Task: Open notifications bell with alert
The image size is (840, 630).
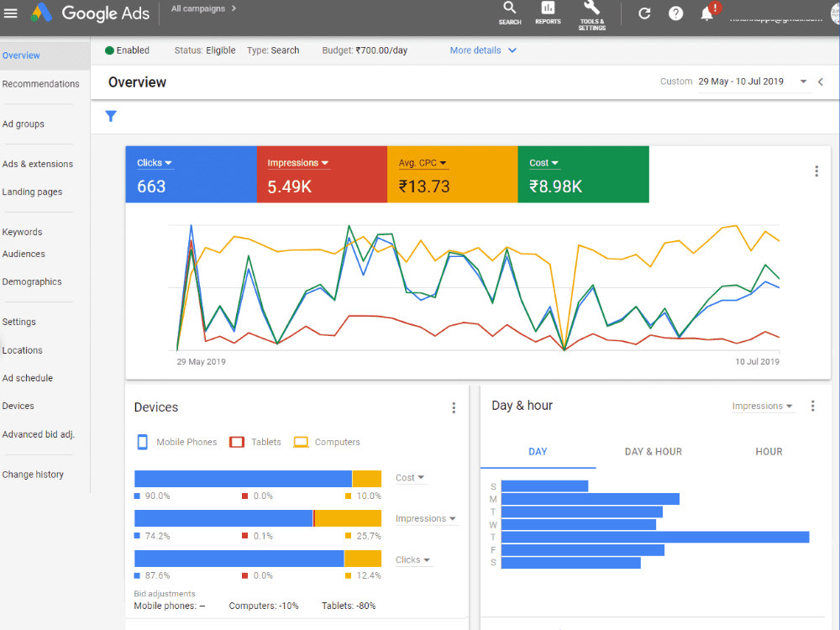Action: tap(709, 12)
